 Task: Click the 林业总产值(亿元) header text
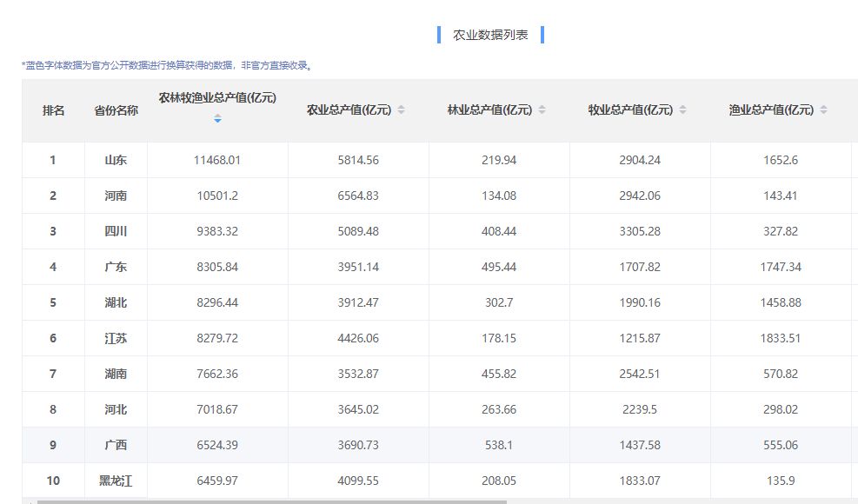coord(489,109)
